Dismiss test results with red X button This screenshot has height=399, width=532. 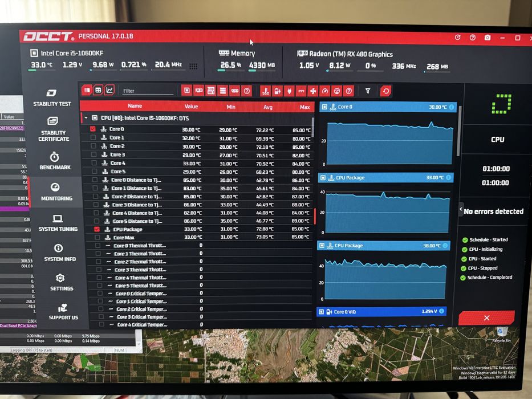pyautogui.click(x=486, y=318)
